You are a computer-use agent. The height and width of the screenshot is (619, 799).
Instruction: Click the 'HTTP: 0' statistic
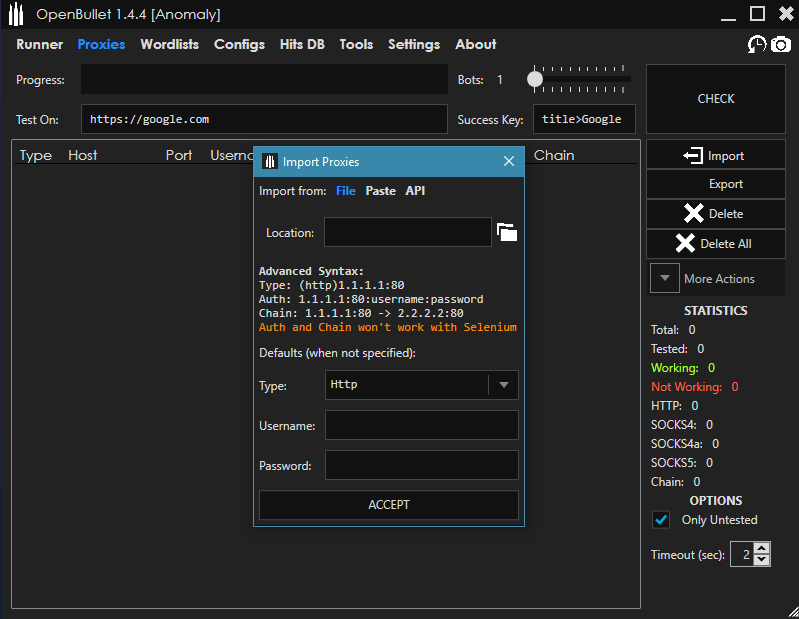click(x=674, y=406)
